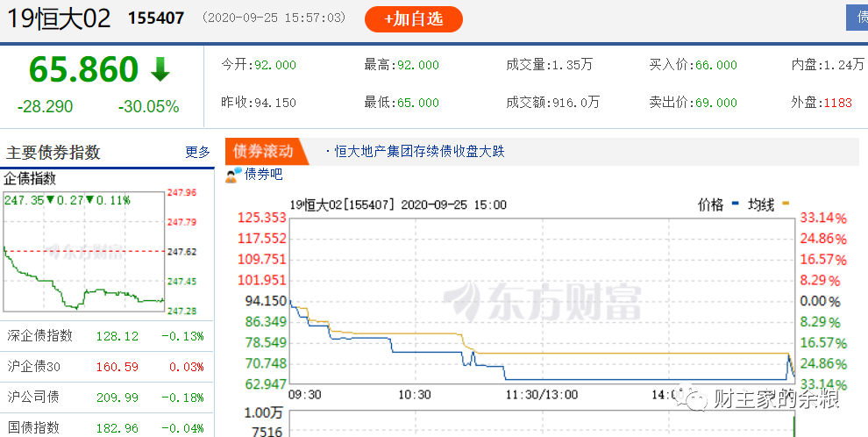The width and height of the screenshot is (868, 437).
Task: Click the change percentage -30.05%
Action: pyautogui.click(x=148, y=106)
